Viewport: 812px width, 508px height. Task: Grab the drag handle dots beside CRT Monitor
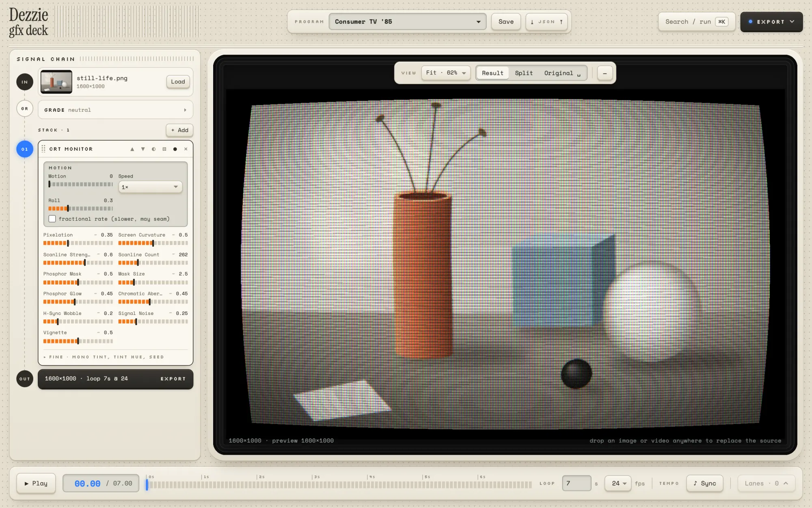[43, 149]
